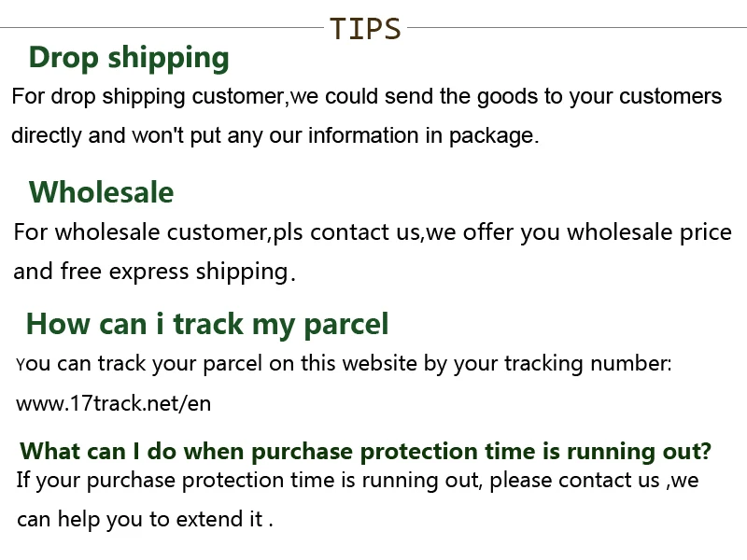
Task: Click the words 'please contact us'
Action: pos(574,480)
